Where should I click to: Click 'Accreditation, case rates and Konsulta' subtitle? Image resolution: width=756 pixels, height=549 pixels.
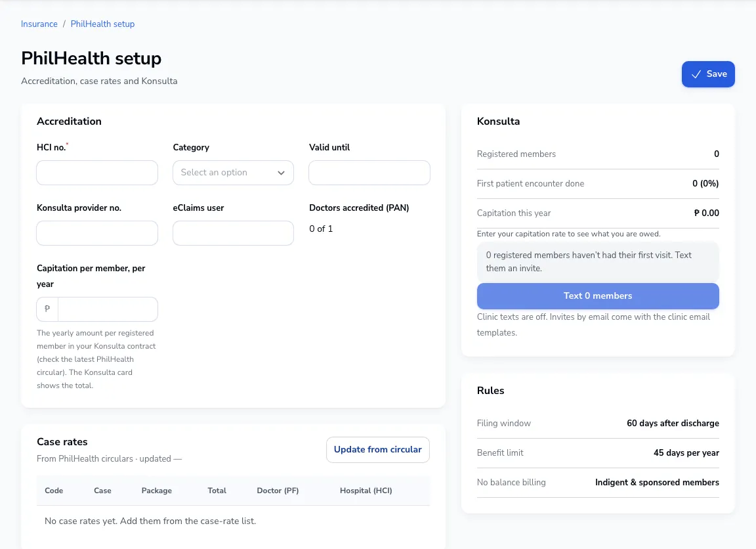pyautogui.click(x=99, y=81)
